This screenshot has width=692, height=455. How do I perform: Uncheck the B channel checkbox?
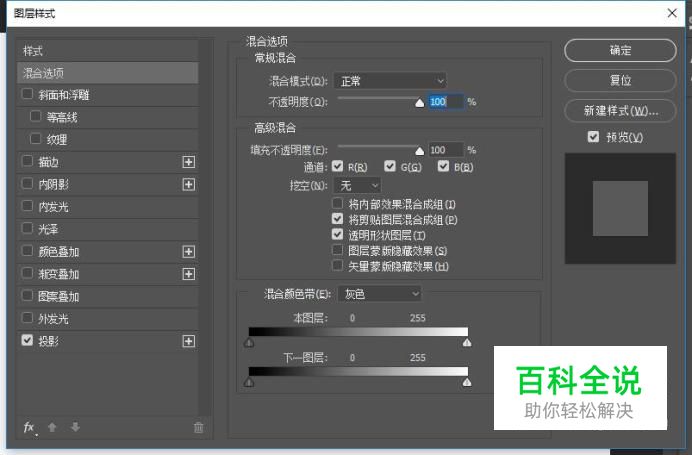(x=444, y=166)
